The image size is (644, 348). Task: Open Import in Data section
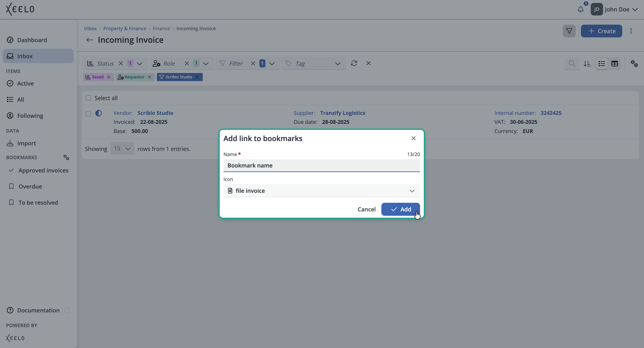(x=38, y=143)
